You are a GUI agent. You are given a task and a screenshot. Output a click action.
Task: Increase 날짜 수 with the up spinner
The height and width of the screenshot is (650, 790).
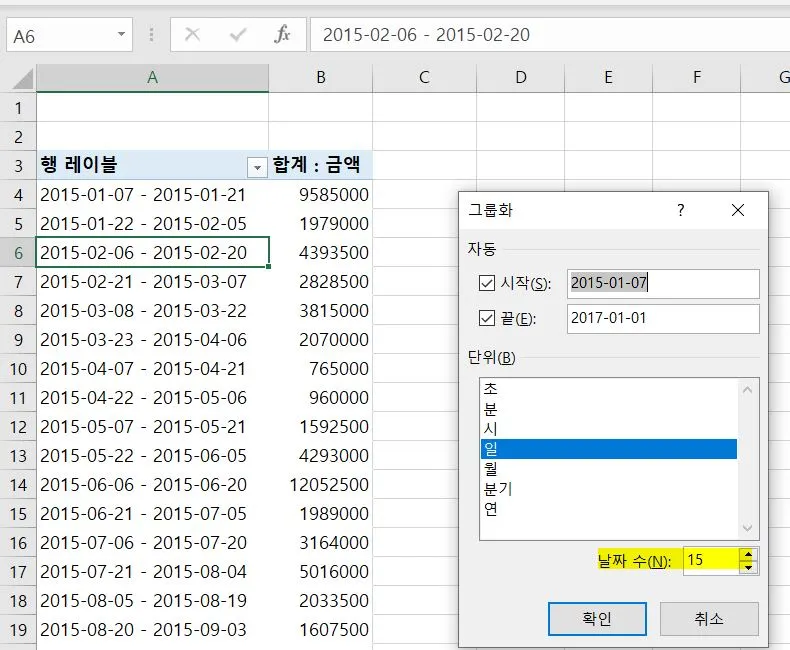point(749,554)
